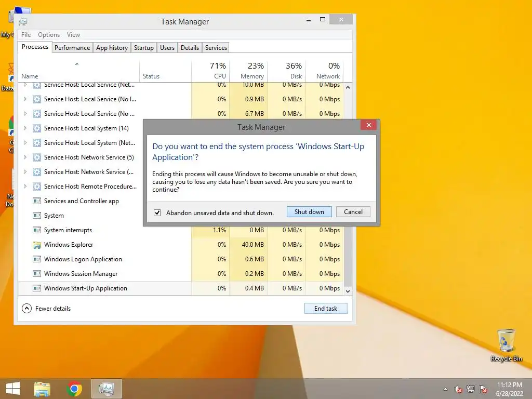Click gear icon of Service Host: Local System (14)
The height and width of the screenshot is (399, 532).
point(37,128)
